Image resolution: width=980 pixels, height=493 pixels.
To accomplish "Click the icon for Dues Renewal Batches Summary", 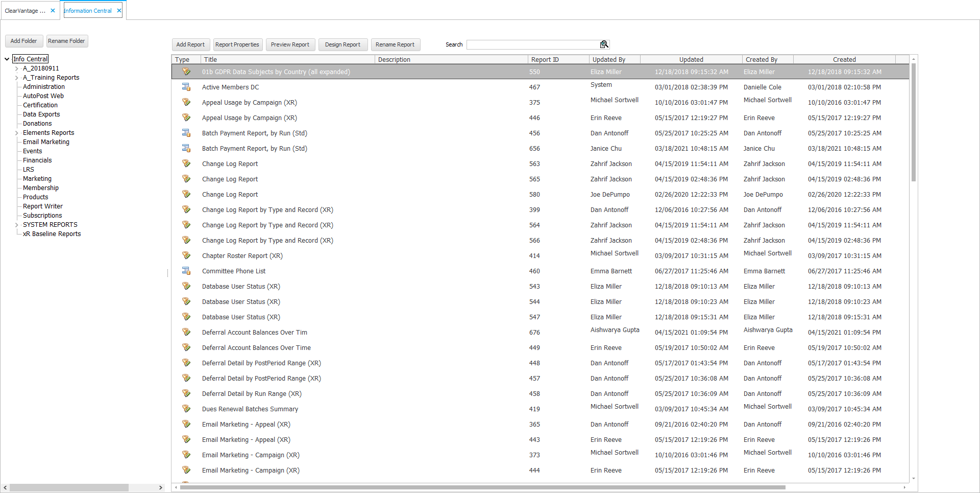I will click(x=186, y=409).
